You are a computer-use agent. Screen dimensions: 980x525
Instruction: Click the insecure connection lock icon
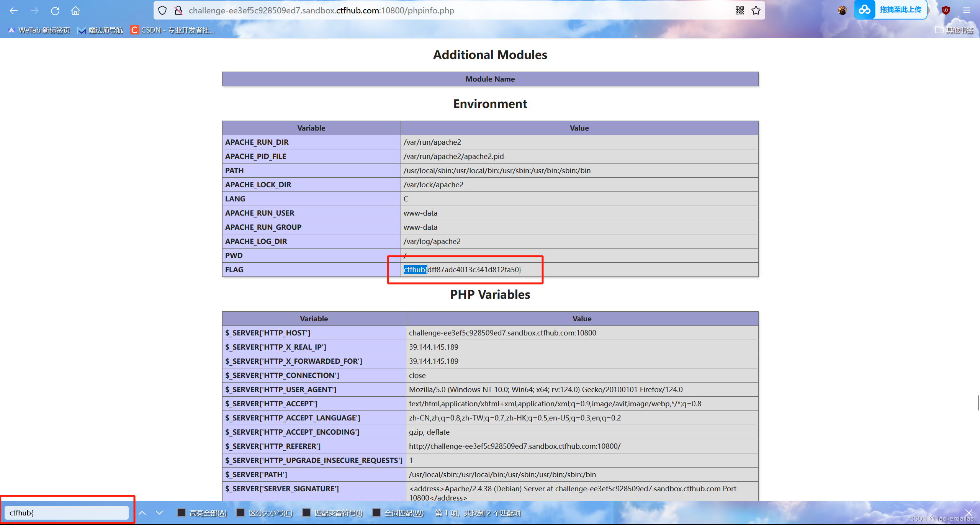click(178, 11)
